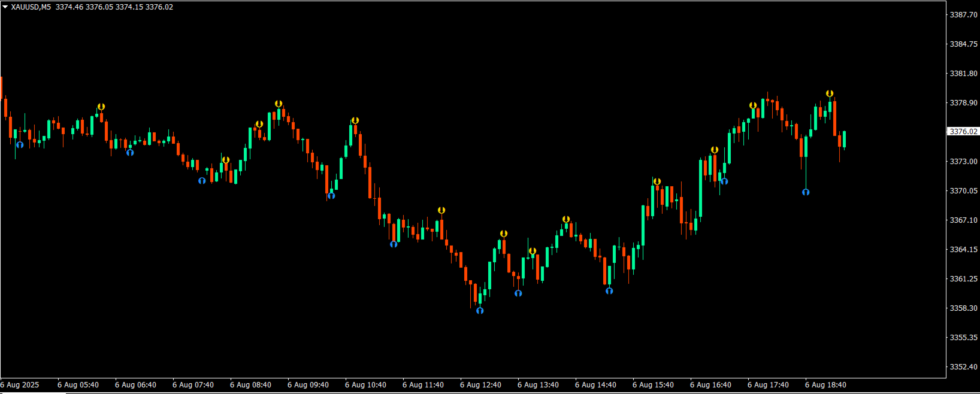Click the blue up-arrow just before 13:40
This screenshot has height=394, width=980.
point(518,293)
